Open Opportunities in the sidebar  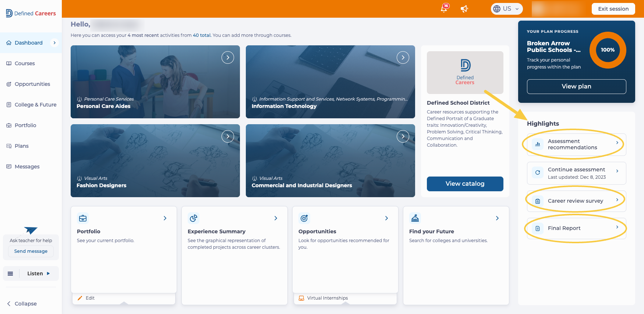[x=31, y=84]
